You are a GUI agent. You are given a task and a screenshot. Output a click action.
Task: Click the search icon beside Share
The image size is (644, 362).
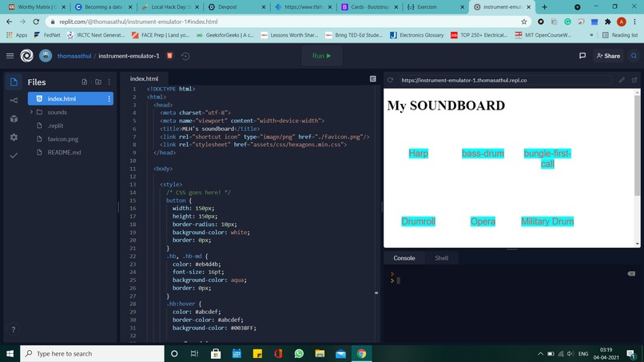click(634, 56)
